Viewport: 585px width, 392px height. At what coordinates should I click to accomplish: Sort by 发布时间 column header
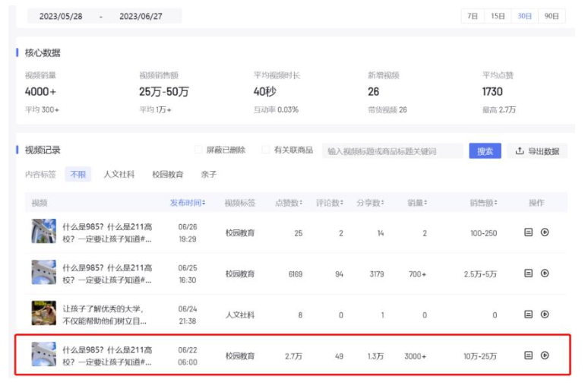(x=187, y=203)
